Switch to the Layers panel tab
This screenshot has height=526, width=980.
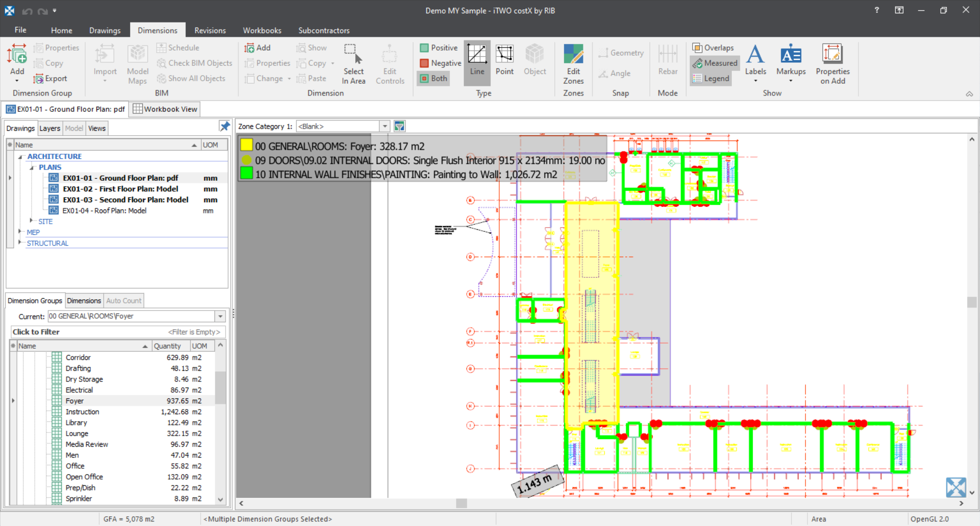pyautogui.click(x=50, y=128)
